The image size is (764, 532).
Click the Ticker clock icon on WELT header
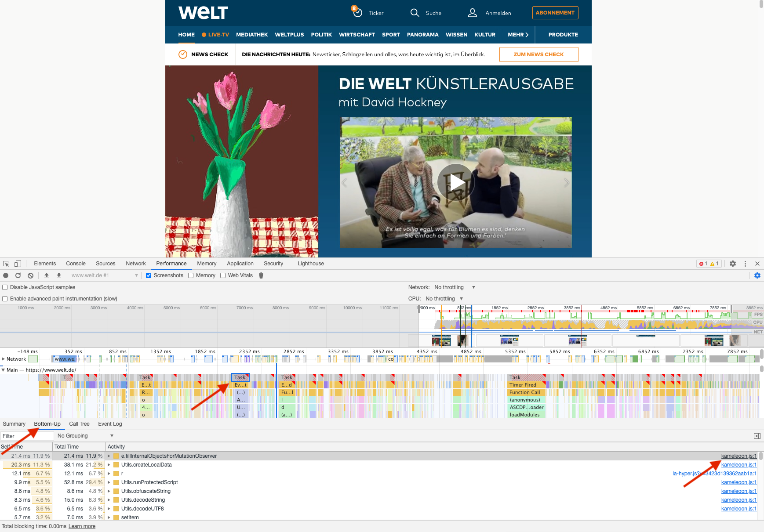(357, 12)
